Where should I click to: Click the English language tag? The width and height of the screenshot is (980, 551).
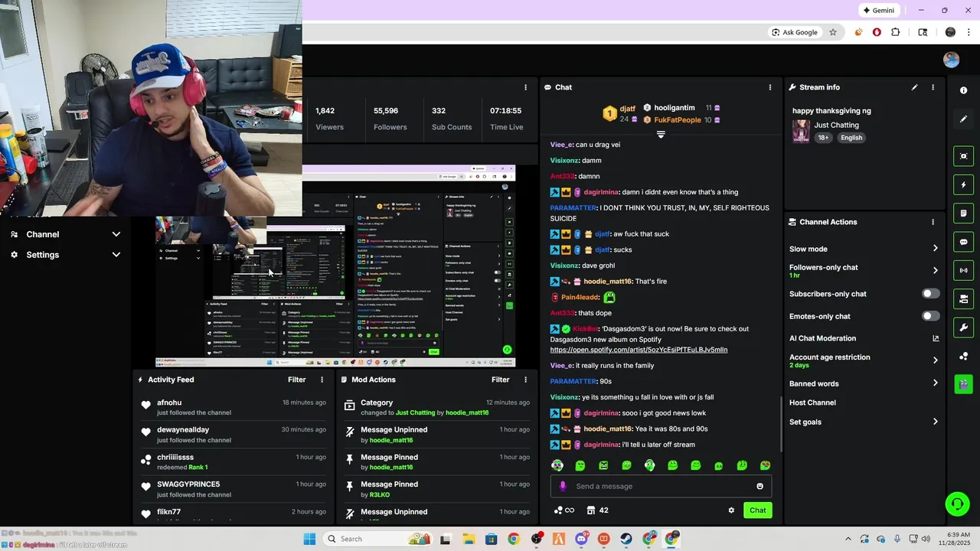(851, 138)
